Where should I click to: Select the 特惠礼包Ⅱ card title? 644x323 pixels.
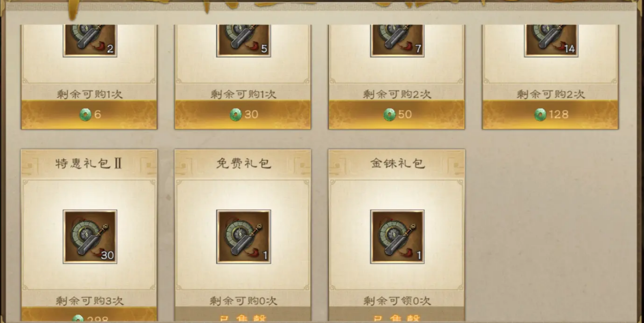point(89,163)
